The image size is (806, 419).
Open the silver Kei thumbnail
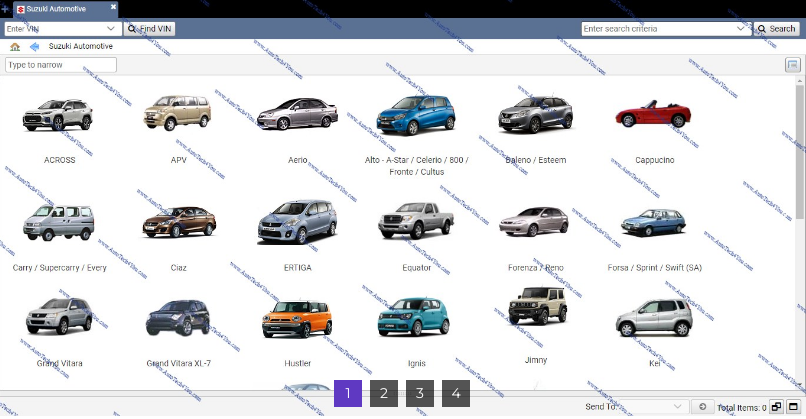click(x=654, y=318)
